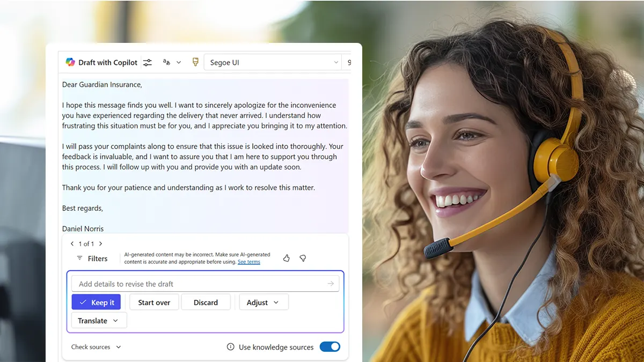The height and width of the screenshot is (362, 644).
Task: Give thumbs down feedback
Action: pyautogui.click(x=303, y=258)
